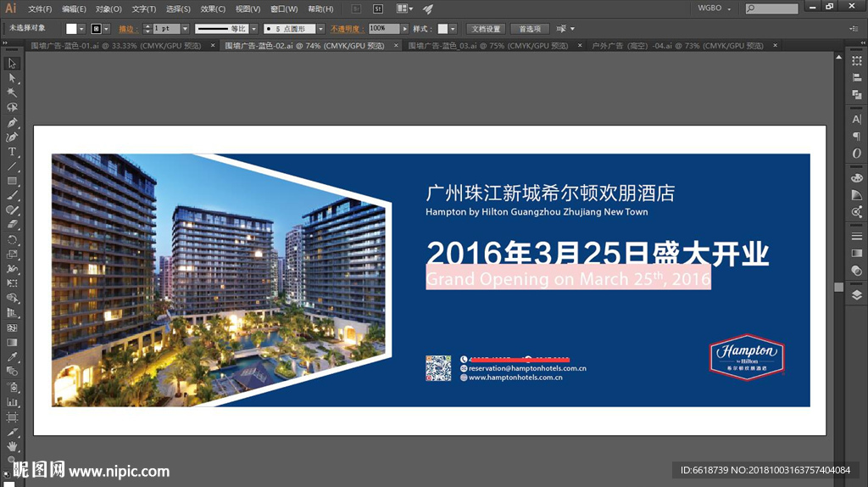Select the Lasso tool
Viewport: 868px width, 487px height.
(x=12, y=107)
